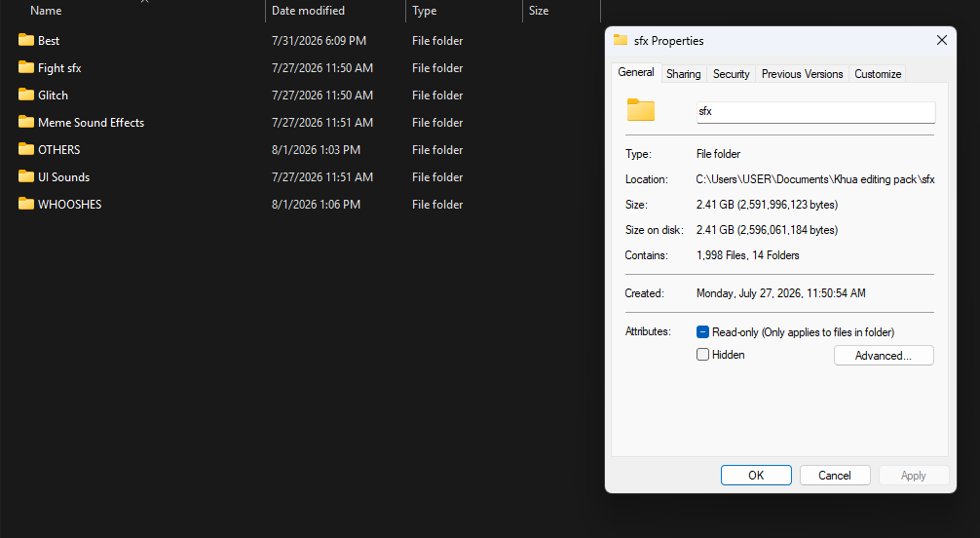Click date '8/1/2026 1:03 PM' of OTHERS
Image resolution: width=980 pixels, height=538 pixels.
[316, 149]
